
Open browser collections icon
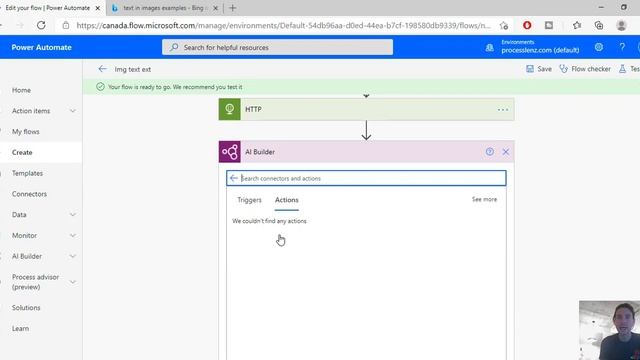pyautogui.click(x=599, y=25)
